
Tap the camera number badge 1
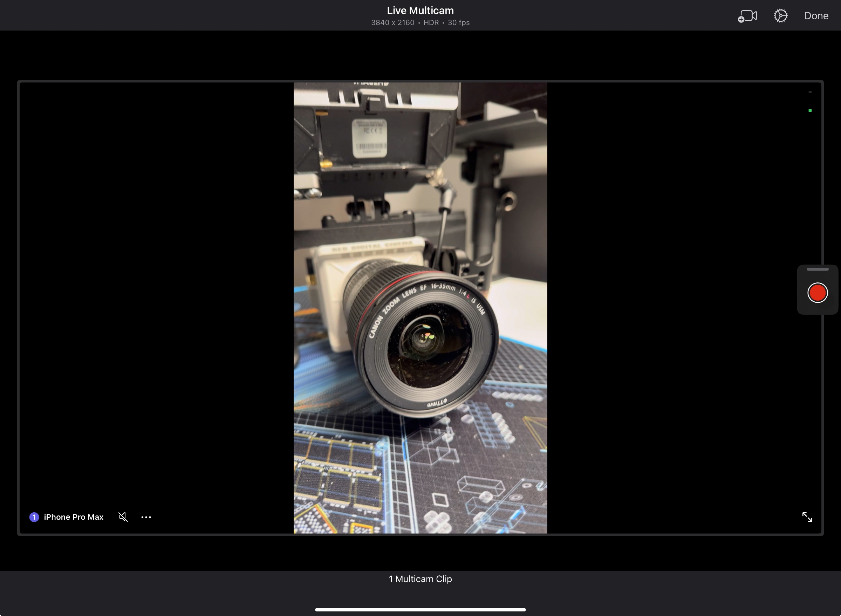click(x=34, y=517)
